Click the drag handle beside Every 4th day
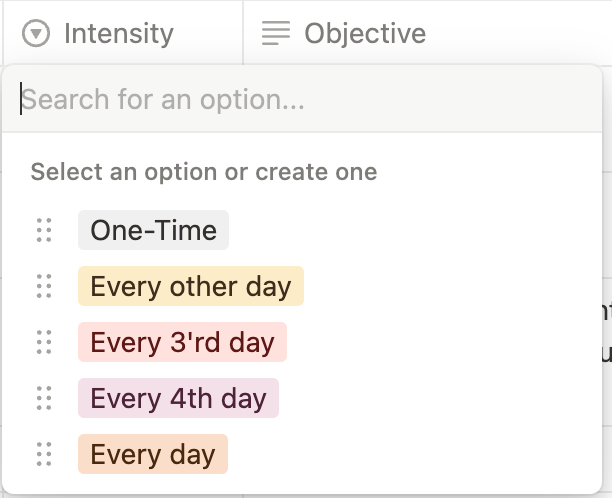 click(44, 398)
